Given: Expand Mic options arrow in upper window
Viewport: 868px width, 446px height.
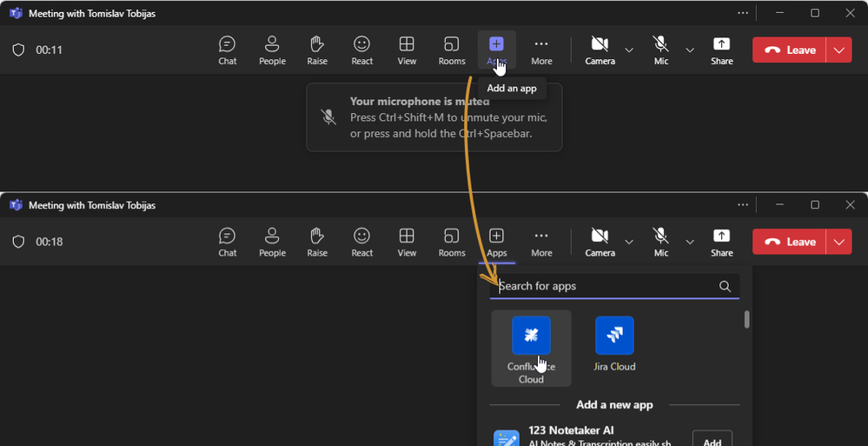Looking at the screenshot, I should (690, 50).
